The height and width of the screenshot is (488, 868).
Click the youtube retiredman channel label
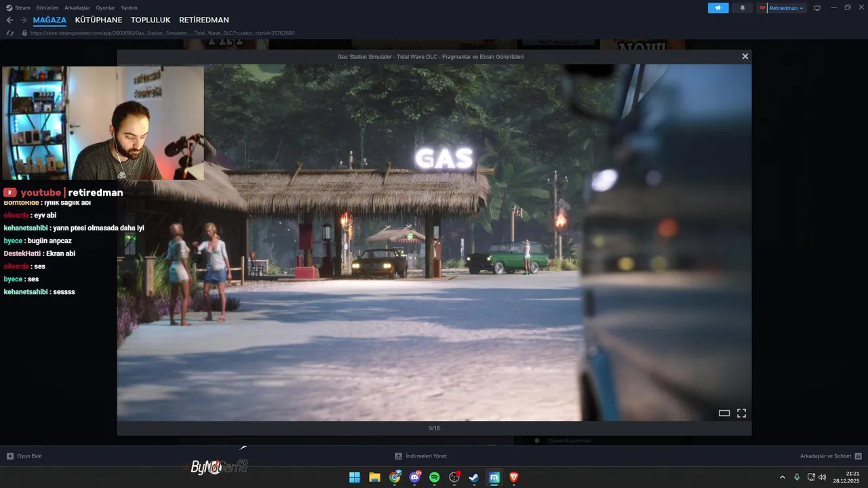coord(63,192)
